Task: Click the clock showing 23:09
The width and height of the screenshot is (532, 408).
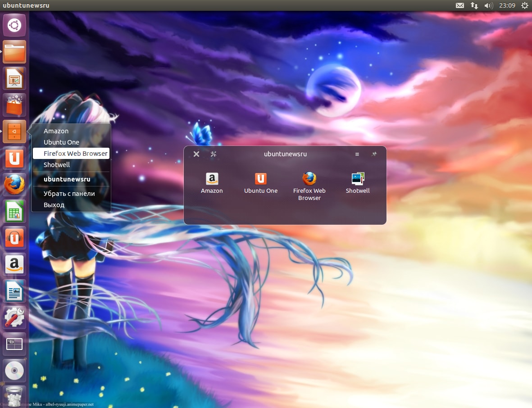Action: (x=507, y=5)
